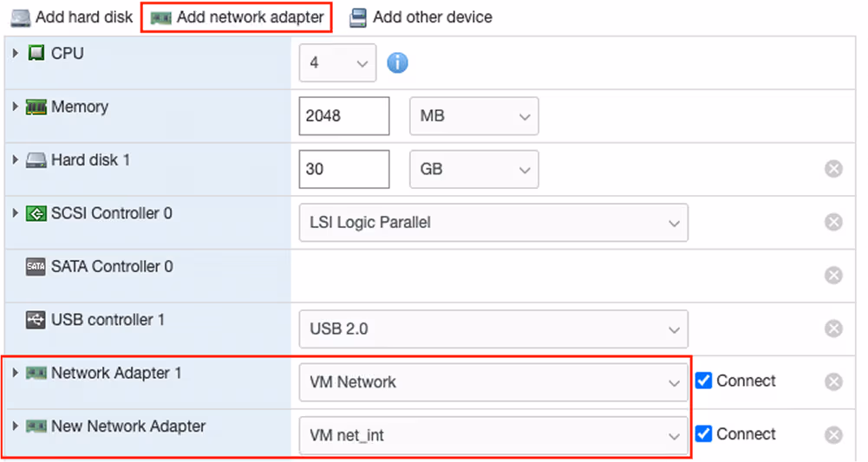Delete the SATA Controller 0 entry

(833, 276)
